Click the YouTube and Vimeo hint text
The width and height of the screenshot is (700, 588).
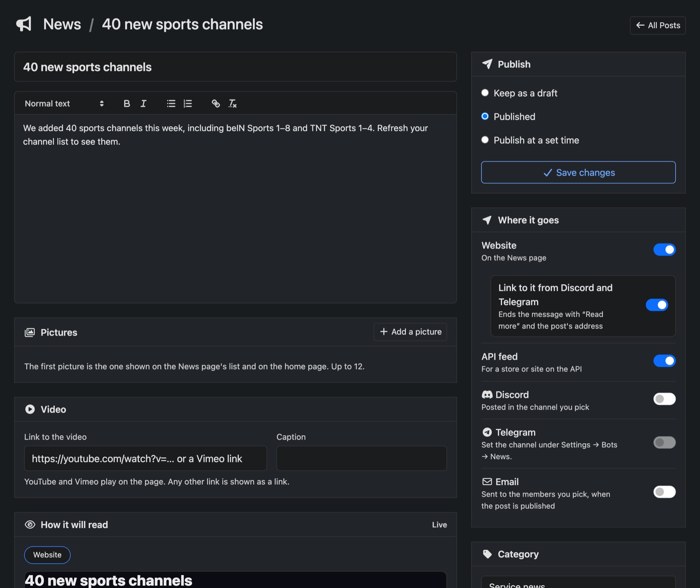(157, 481)
